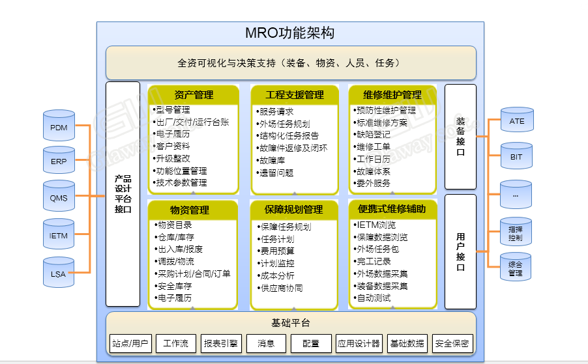
Task: Click 电子履历 under 物资管理
Action: click(x=175, y=298)
